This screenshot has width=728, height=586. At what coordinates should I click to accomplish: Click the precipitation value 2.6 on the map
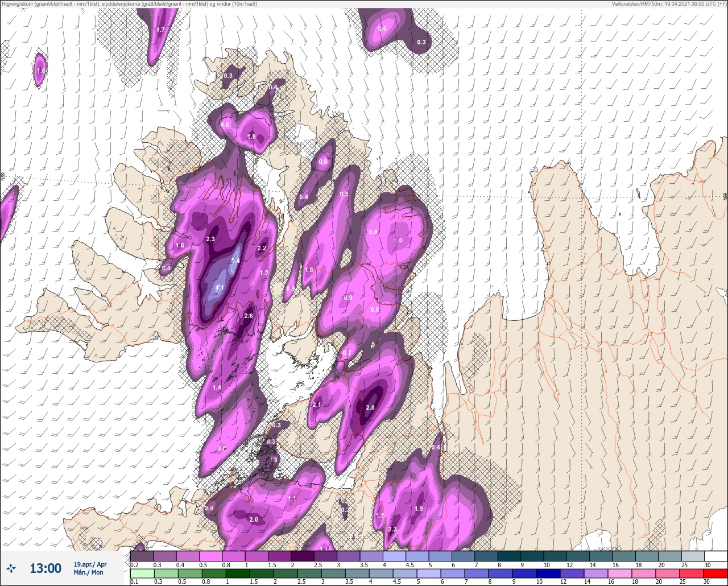click(249, 316)
